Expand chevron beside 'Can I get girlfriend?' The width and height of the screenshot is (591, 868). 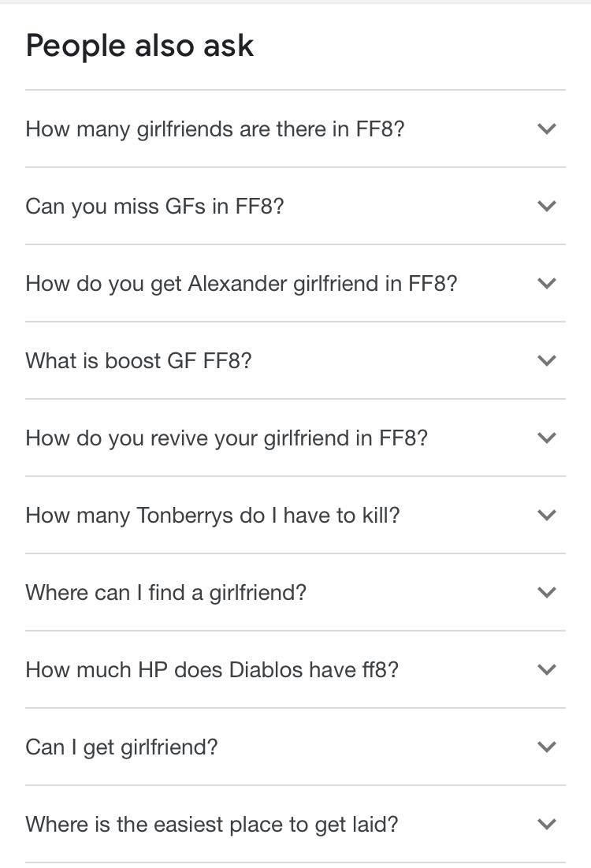tap(547, 747)
